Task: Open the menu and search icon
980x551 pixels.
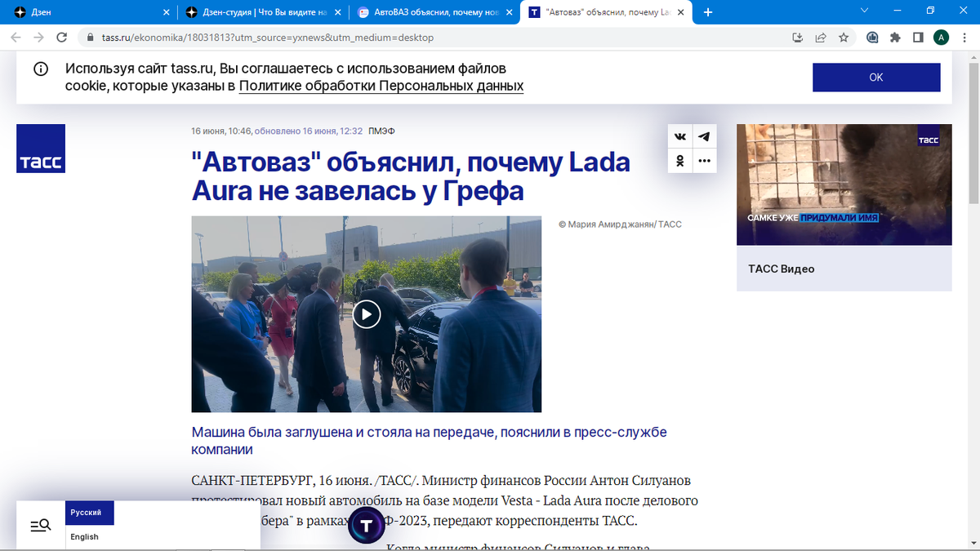Action: 41,526
